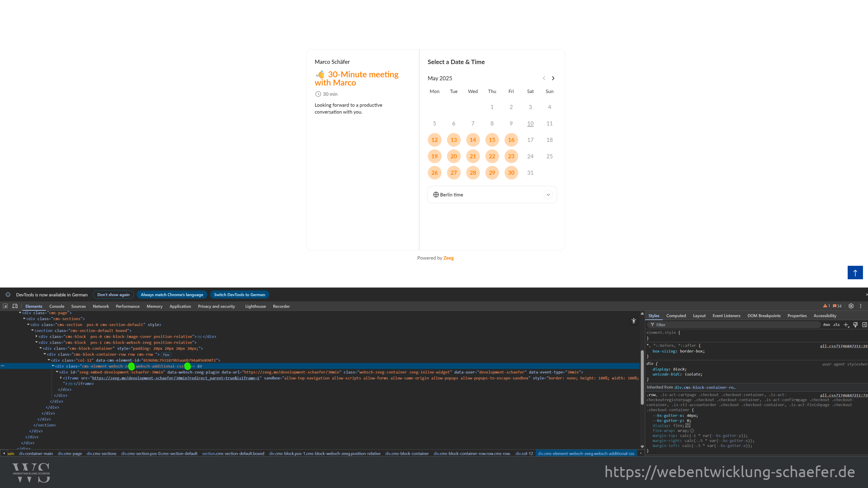Screen dimensions: 868x488
Task: Expand ellipsis inside the iframe element
Action: pos(71,384)
